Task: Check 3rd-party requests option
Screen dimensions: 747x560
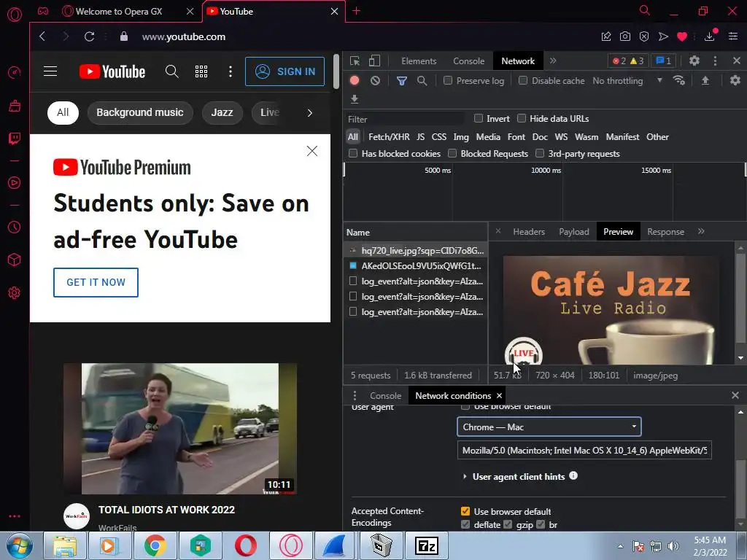Action: point(540,153)
